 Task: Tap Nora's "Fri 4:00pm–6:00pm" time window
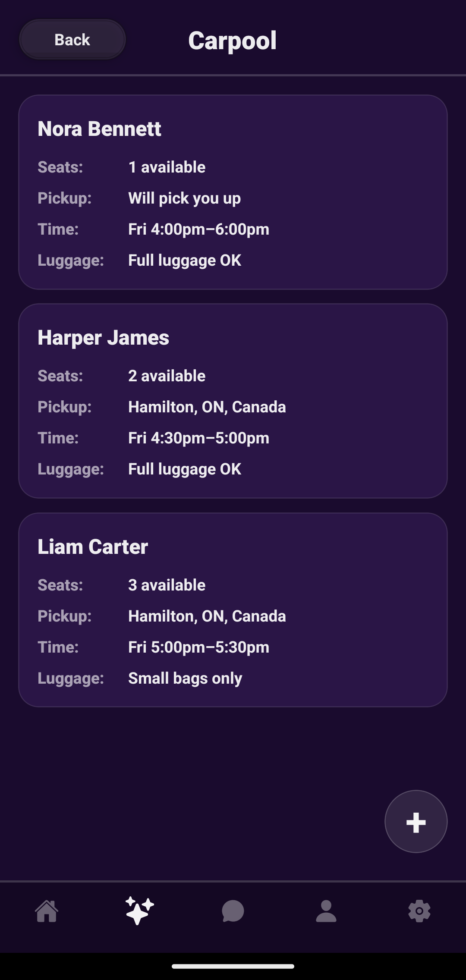(198, 229)
